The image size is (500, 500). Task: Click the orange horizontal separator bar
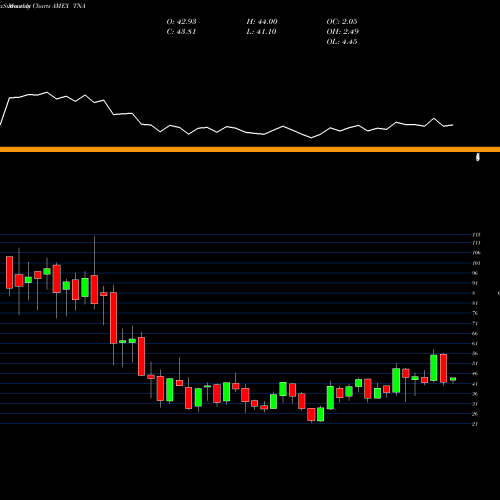point(250,149)
